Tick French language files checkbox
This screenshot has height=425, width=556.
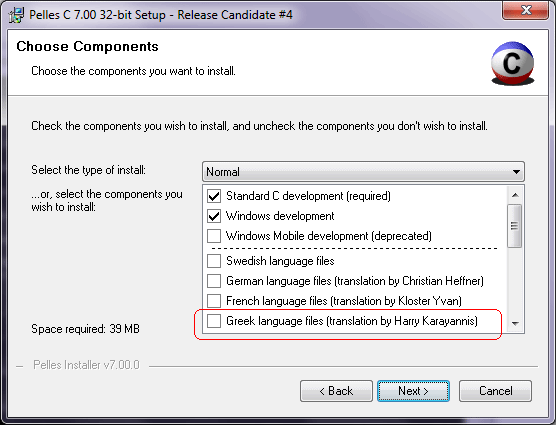click(x=214, y=301)
